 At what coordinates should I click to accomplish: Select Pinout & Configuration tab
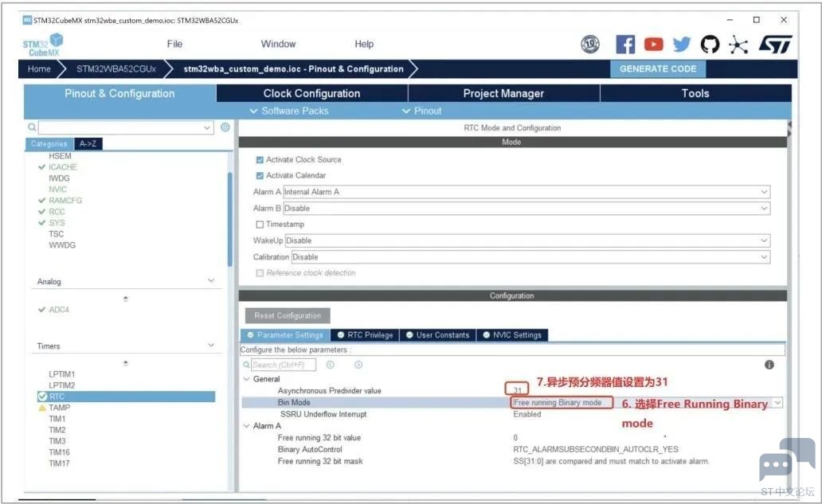coord(119,93)
